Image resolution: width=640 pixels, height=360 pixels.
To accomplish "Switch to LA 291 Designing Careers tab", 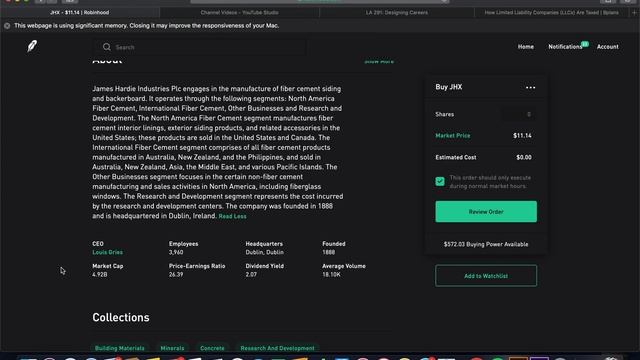I will [x=397, y=13].
